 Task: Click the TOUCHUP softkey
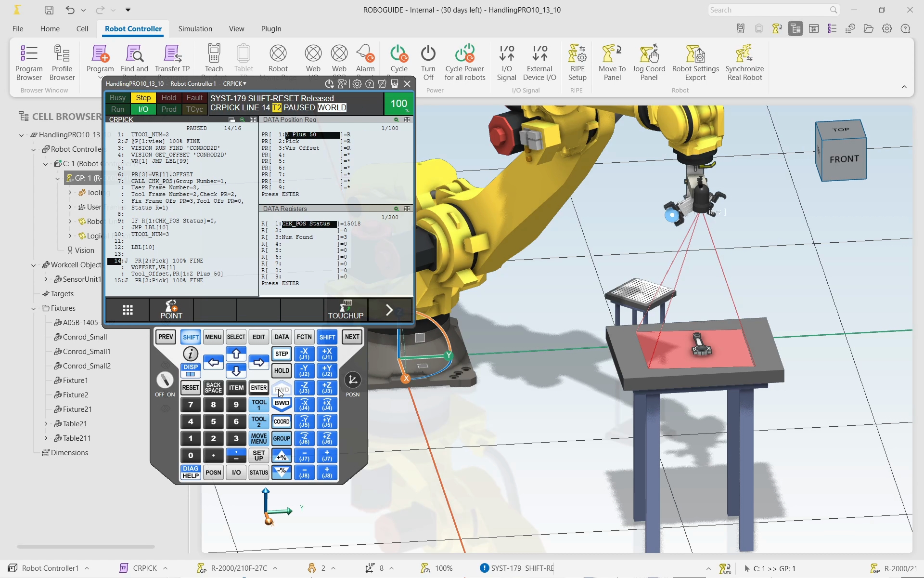(346, 310)
